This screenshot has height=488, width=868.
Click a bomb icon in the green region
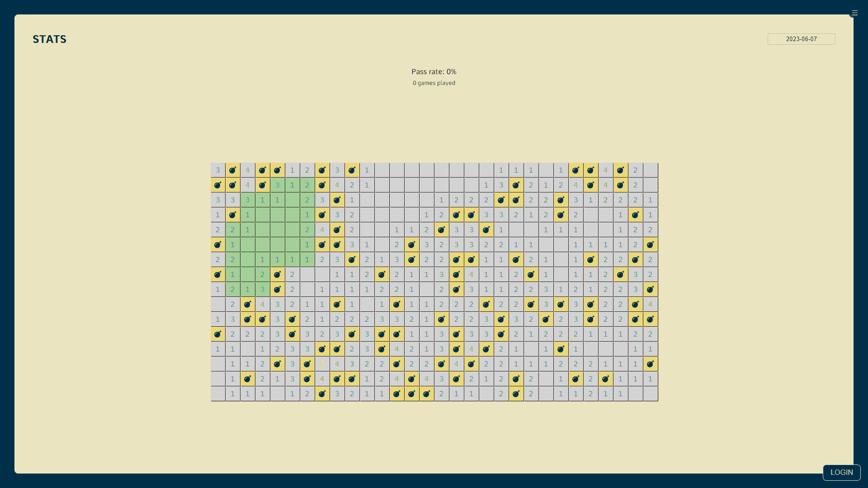232,215
